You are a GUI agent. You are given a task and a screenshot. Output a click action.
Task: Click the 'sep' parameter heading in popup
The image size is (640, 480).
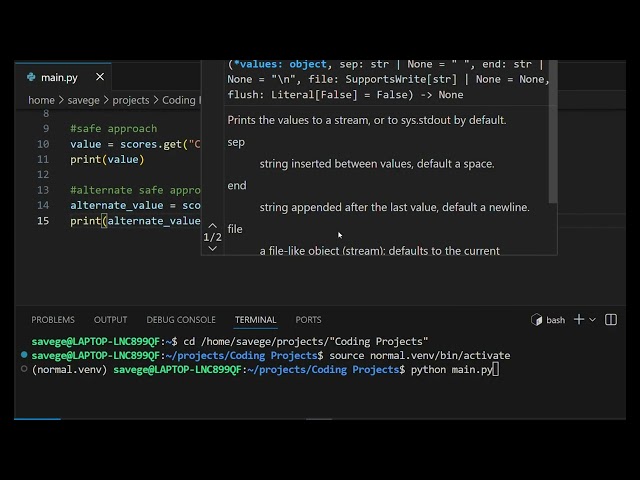click(x=236, y=142)
